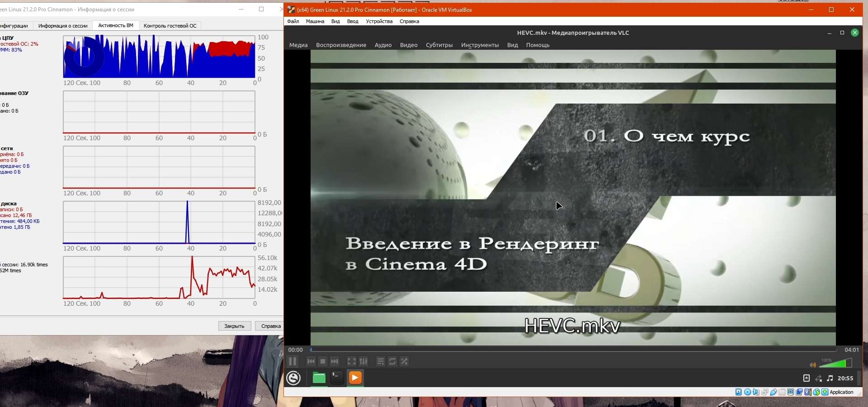Switch to 'Контроль гостевой ОС' tab

(170, 26)
